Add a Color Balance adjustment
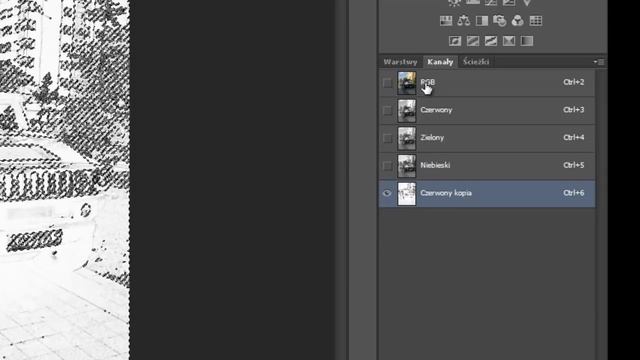The image size is (640, 360). point(464,20)
